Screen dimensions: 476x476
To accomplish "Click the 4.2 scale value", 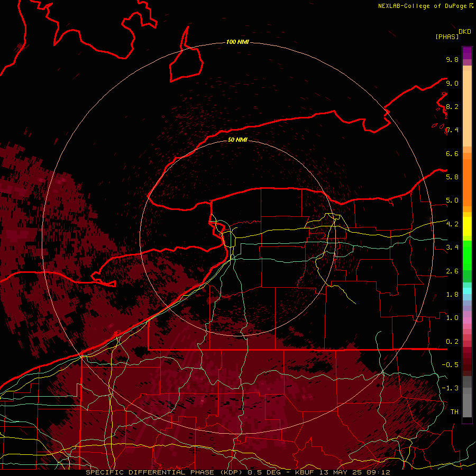I will (452, 224).
